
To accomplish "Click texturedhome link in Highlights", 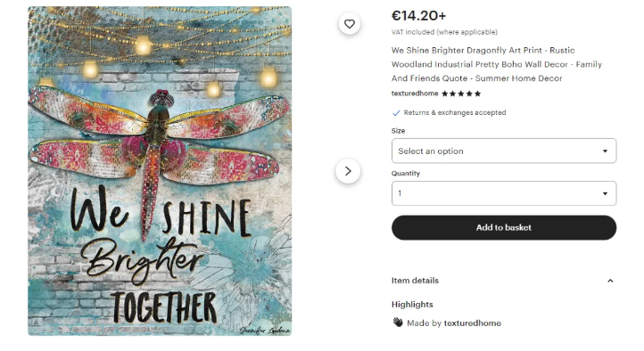I will tap(473, 323).
